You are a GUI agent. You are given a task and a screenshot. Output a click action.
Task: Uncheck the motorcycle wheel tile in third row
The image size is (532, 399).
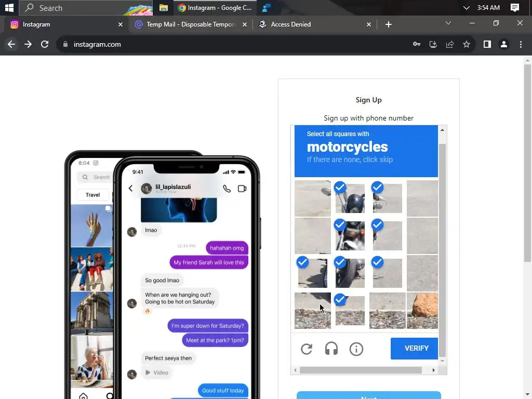point(350,273)
